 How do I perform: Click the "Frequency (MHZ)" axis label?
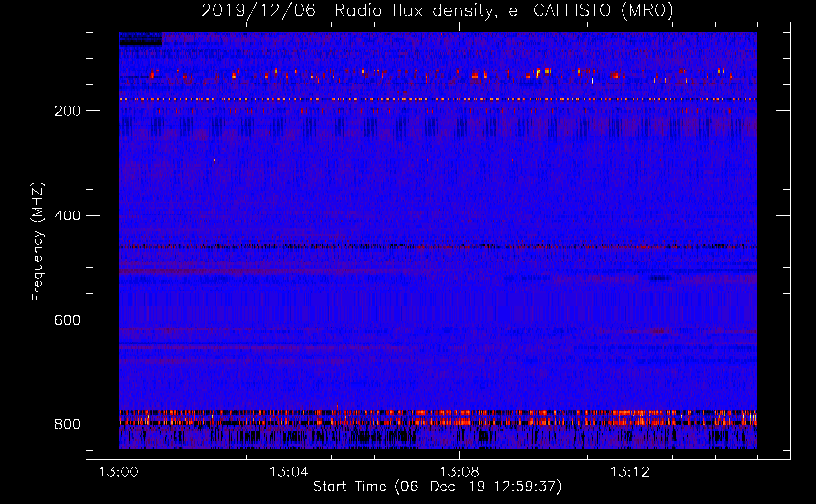click(x=38, y=242)
